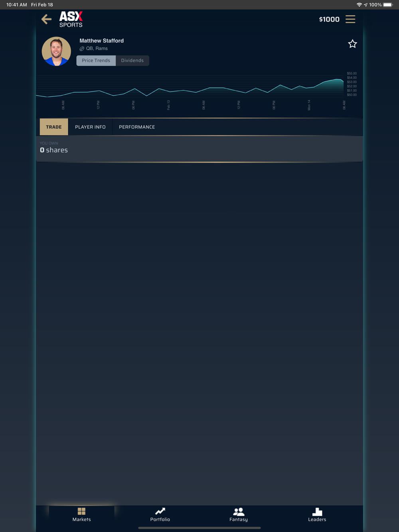This screenshot has width=399, height=532.
Task: Click the QB, Rams position label
Action: 97,48
